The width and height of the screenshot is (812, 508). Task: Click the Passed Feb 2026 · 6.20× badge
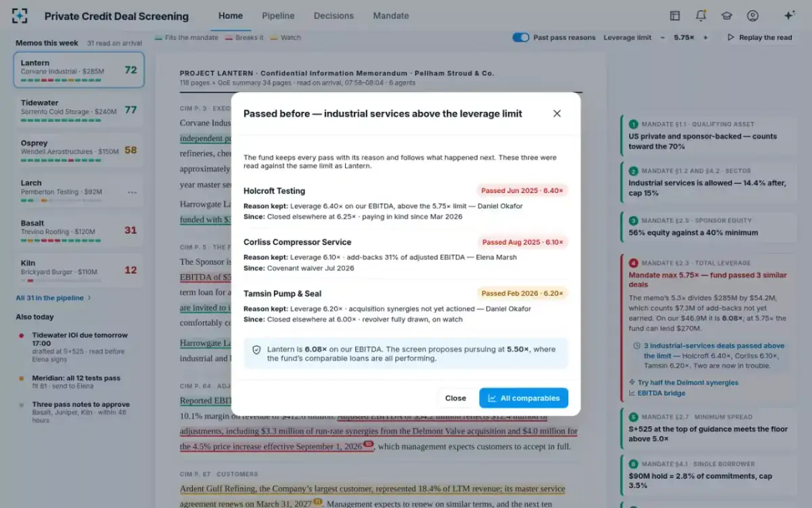click(x=522, y=294)
